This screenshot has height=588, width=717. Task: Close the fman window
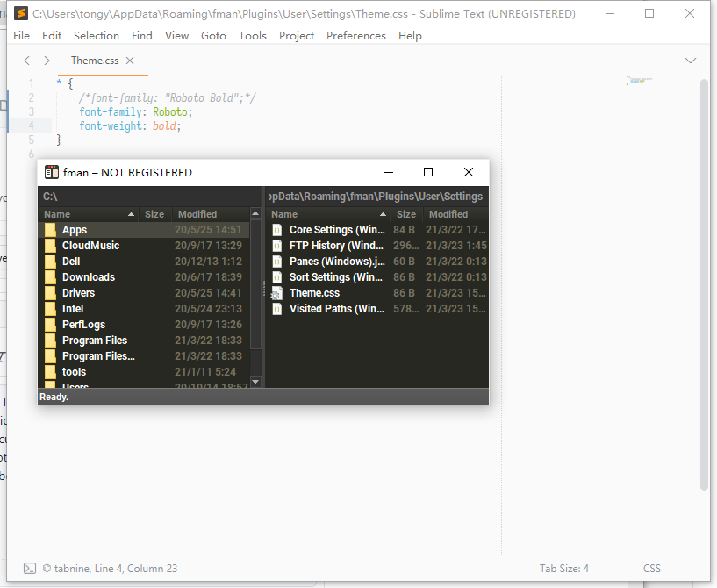(x=469, y=172)
